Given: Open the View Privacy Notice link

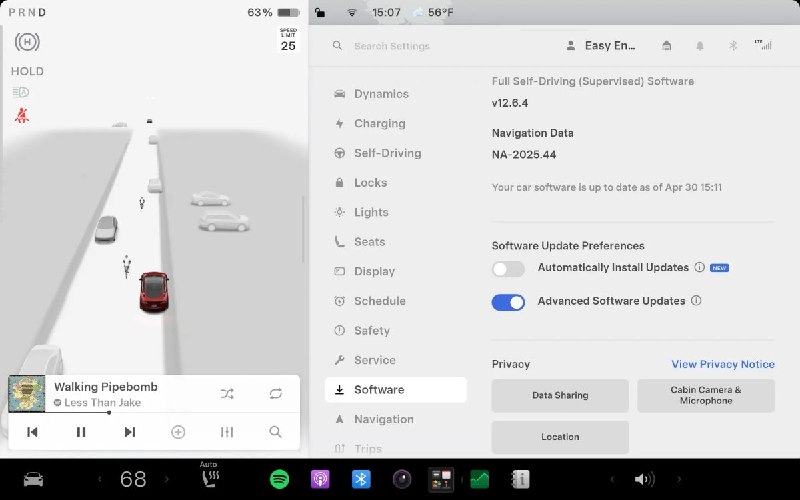Looking at the screenshot, I should [723, 364].
